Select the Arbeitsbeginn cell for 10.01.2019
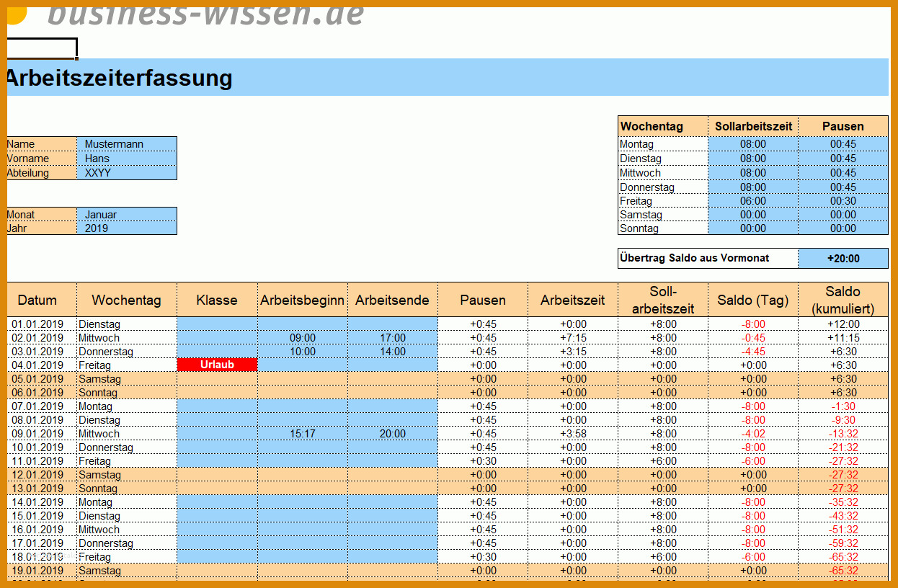 [x=303, y=447]
